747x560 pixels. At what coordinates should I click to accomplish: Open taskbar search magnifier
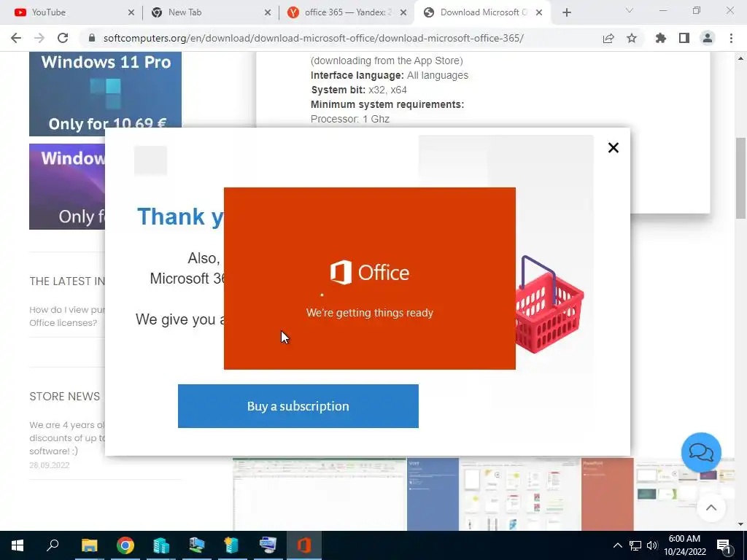pos(53,545)
